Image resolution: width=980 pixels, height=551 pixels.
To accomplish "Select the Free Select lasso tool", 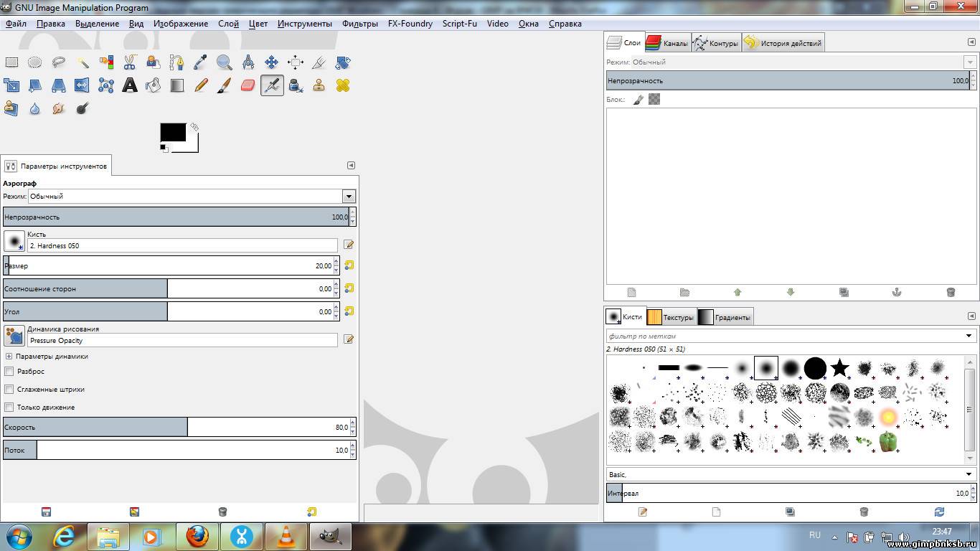I will click(59, 62).
